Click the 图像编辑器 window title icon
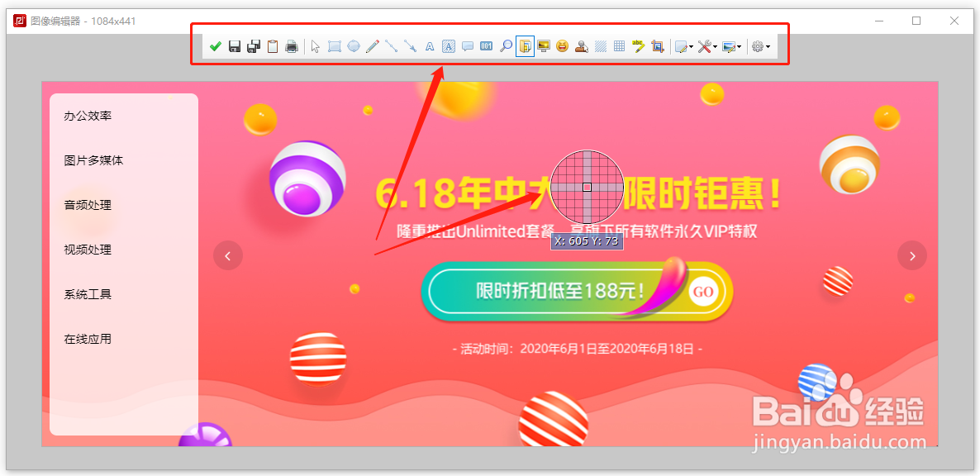Image resolution: width=980 pixels, height=476 pixels. 19,21
